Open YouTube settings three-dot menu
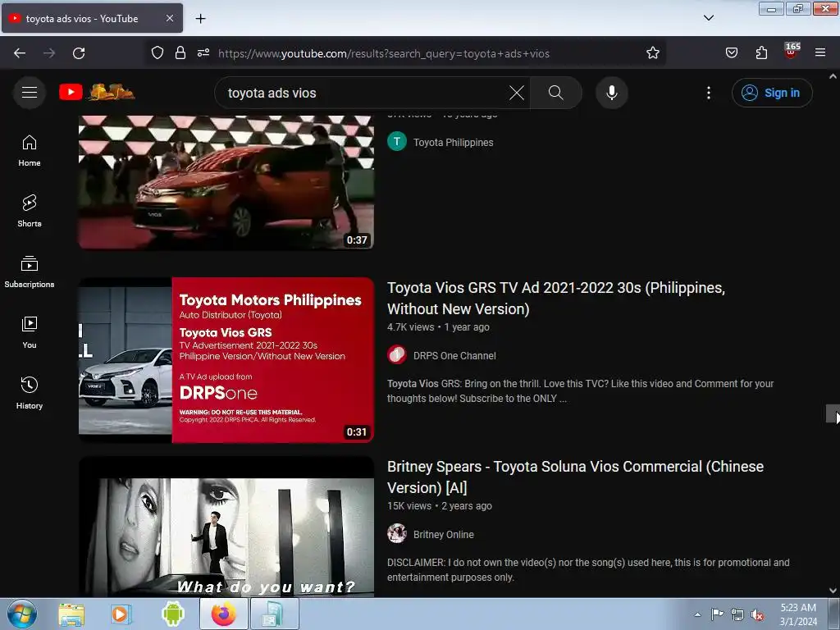840x630 pixels. (x=709, y=93)
